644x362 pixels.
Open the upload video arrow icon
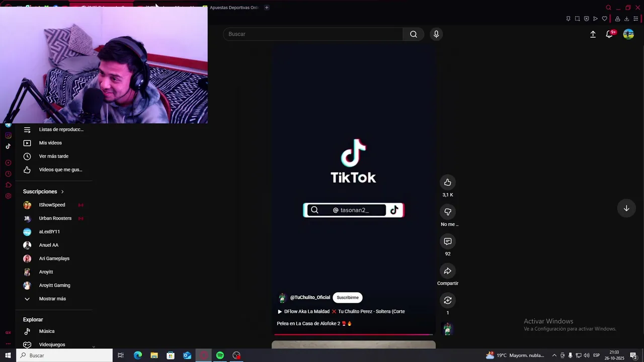coord(593,34)
